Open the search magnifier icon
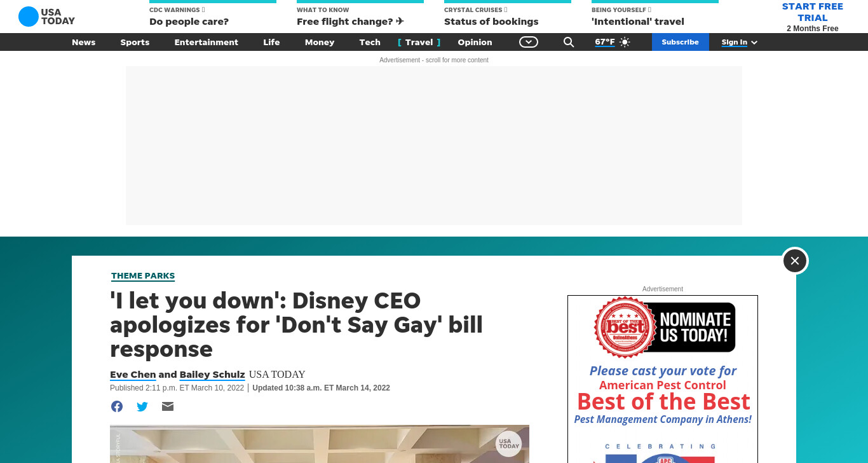 point(569,42)
